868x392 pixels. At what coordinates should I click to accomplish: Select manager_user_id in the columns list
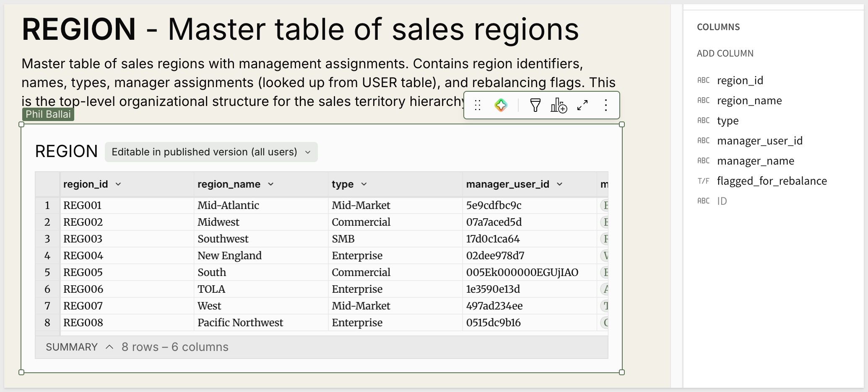(760, 141)
